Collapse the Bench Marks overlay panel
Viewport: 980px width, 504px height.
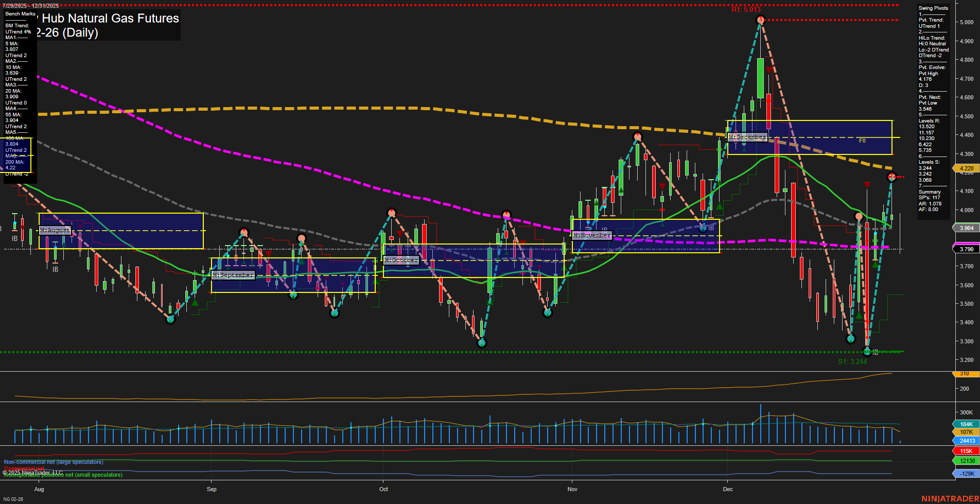pyautogui.click(x=20, y=13)
